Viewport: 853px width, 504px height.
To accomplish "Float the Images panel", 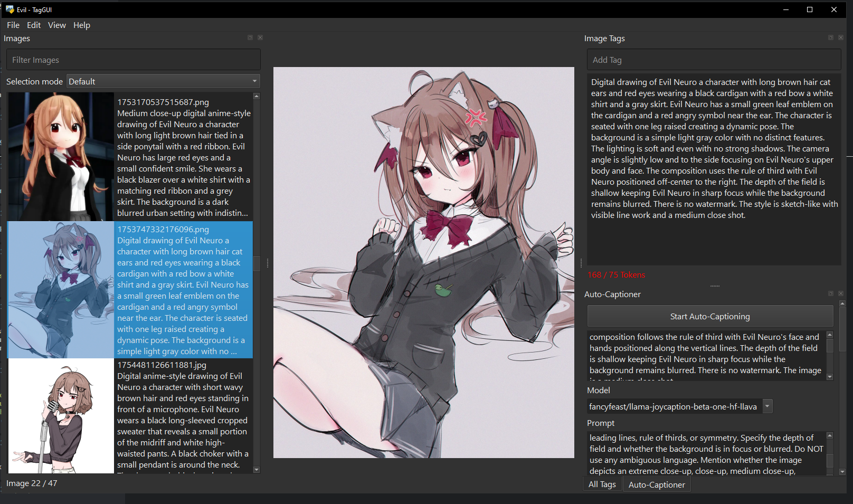I will click(250, 37).
